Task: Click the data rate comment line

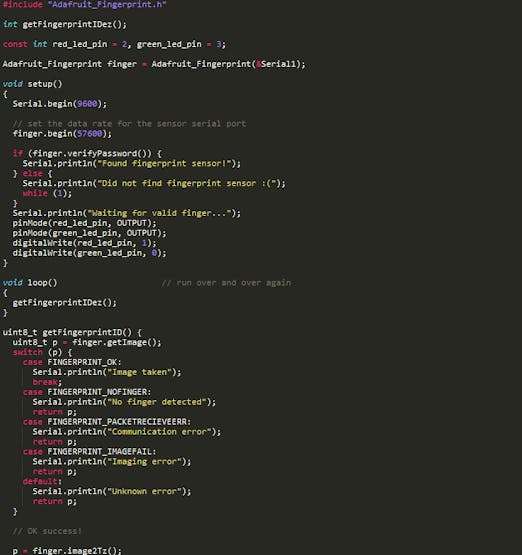Action: pos(129,124)
